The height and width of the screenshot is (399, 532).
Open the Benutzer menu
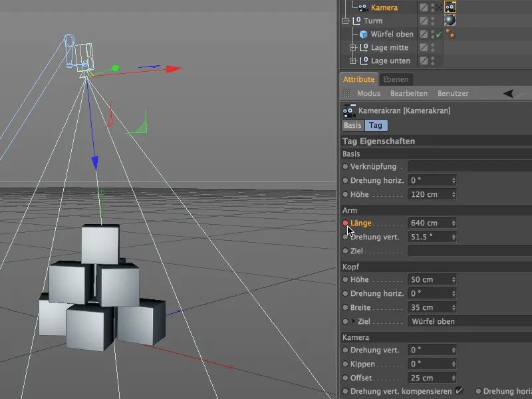pyautogui.click(x=453, y=93)
